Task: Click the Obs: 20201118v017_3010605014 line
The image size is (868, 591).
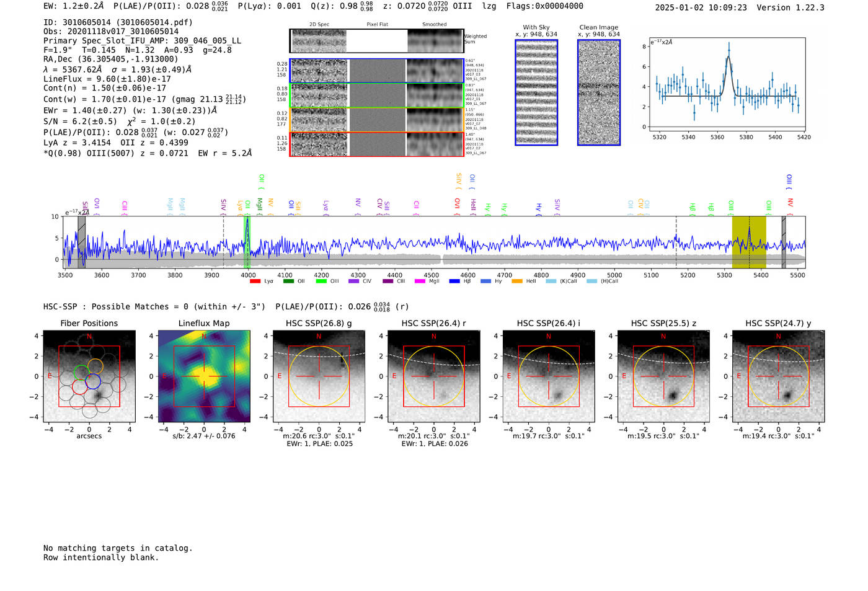Action: pos(111,32)
